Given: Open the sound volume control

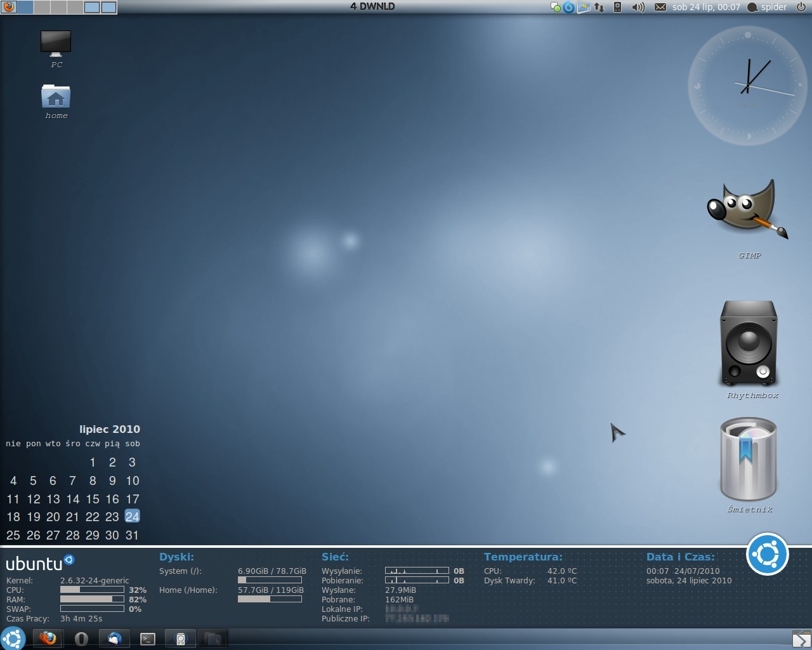Looking at the screenshot, I should click(x=638, y=8).
